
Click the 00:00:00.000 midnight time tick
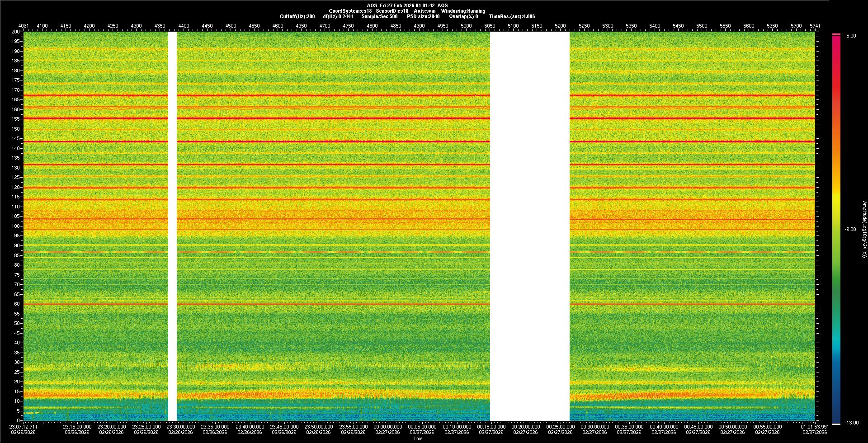[387, 426]
